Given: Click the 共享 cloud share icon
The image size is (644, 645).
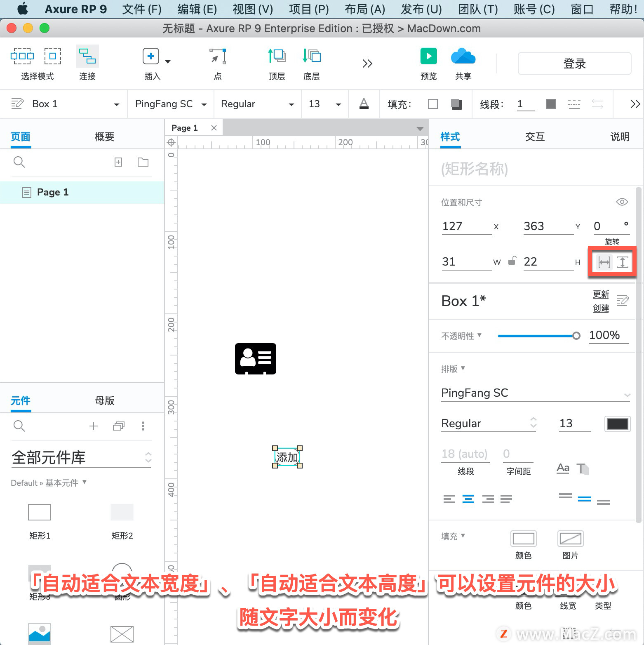Looking at the screenshot, I should pyautogui.click(x=463, y=56).
